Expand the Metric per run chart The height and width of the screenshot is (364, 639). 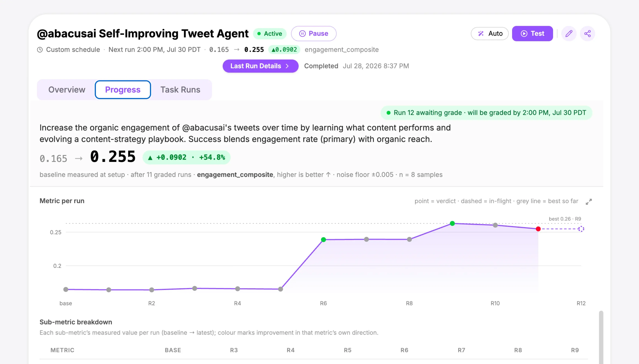589,201
